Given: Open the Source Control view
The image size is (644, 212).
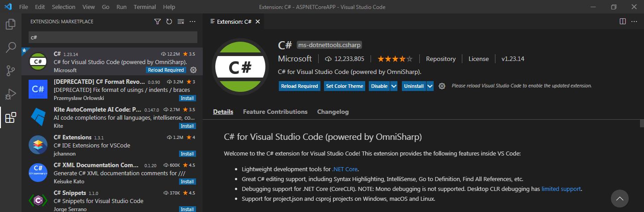Looking at the screenshot, I should coord(11,71).
